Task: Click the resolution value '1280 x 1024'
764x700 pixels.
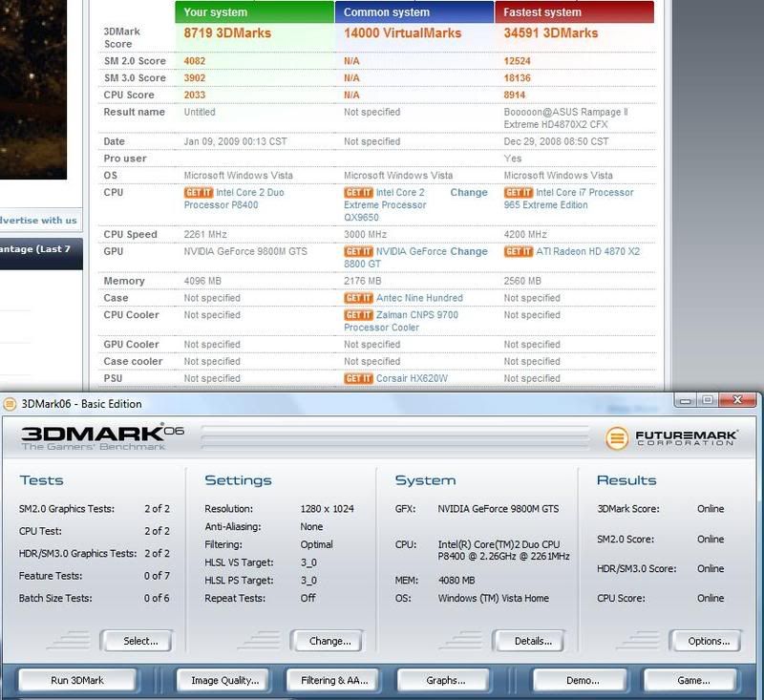Action: coord(327,509)
